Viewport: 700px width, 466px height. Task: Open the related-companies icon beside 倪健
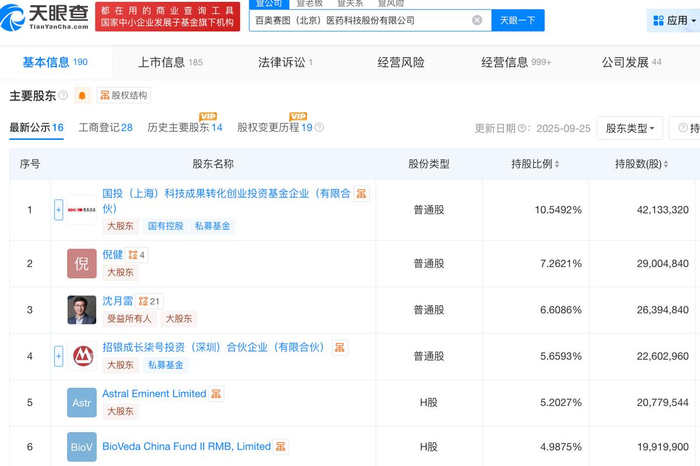coord(137,255)
